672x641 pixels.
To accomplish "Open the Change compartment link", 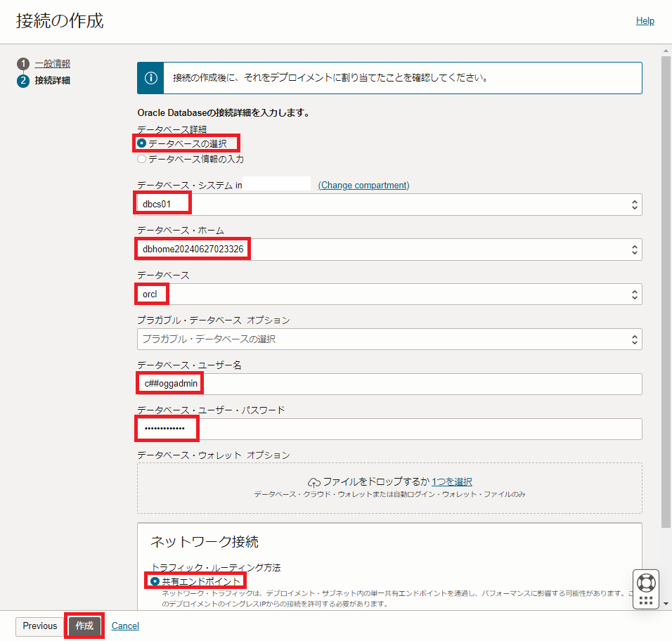I will click(363, 186).
